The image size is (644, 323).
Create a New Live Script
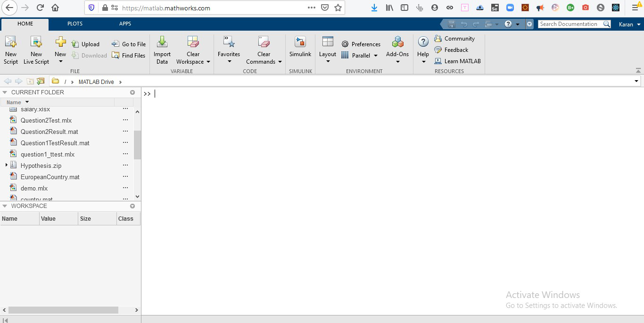pyautogui.click(x=36, y=50)
